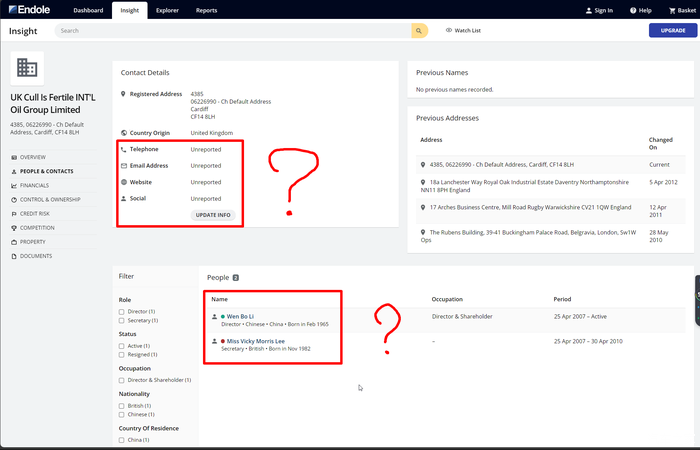This screenshot has height=450, width=700.
Task: Click the NN11 8PH postcode link
Action: click(435, 188)
